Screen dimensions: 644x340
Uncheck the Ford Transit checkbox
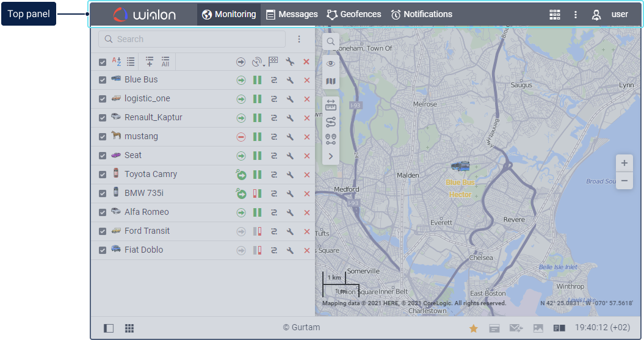tap(103, 231)
